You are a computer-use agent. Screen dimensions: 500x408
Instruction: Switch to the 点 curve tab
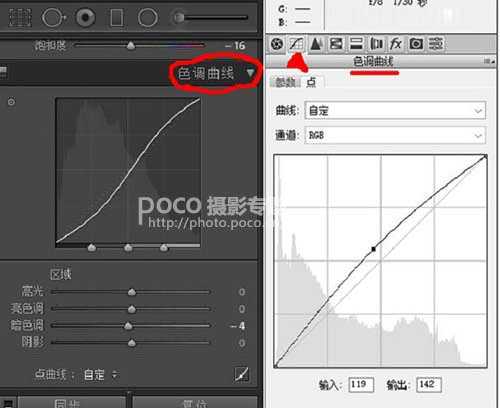[311, 82]
